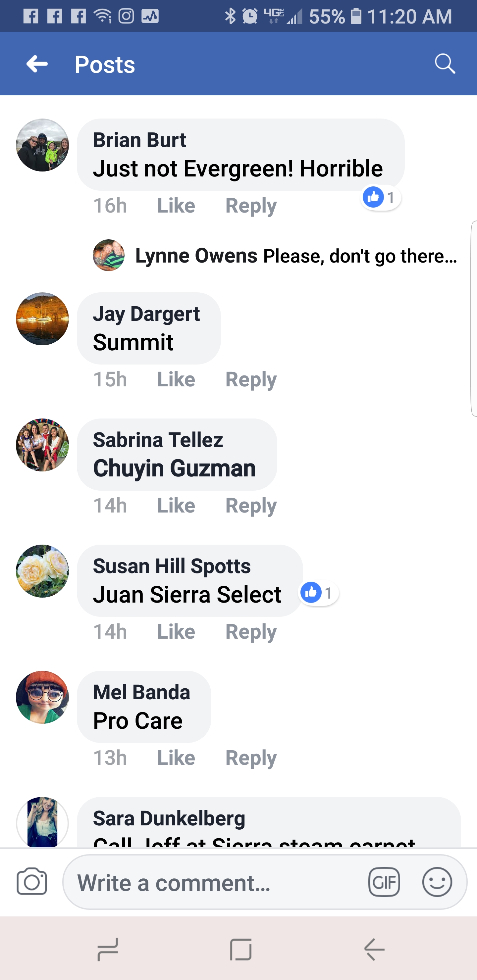This screenshot has height=980, width=477.
Task: Expand Lynne Owens' truncated reply
Action: [295, 256]
